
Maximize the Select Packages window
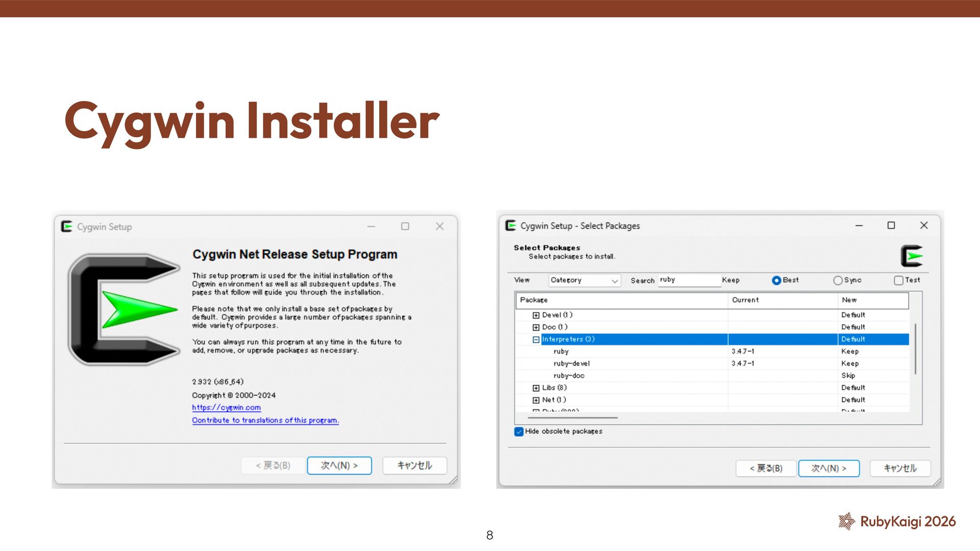pyautogui.click(x=891, y=226)
